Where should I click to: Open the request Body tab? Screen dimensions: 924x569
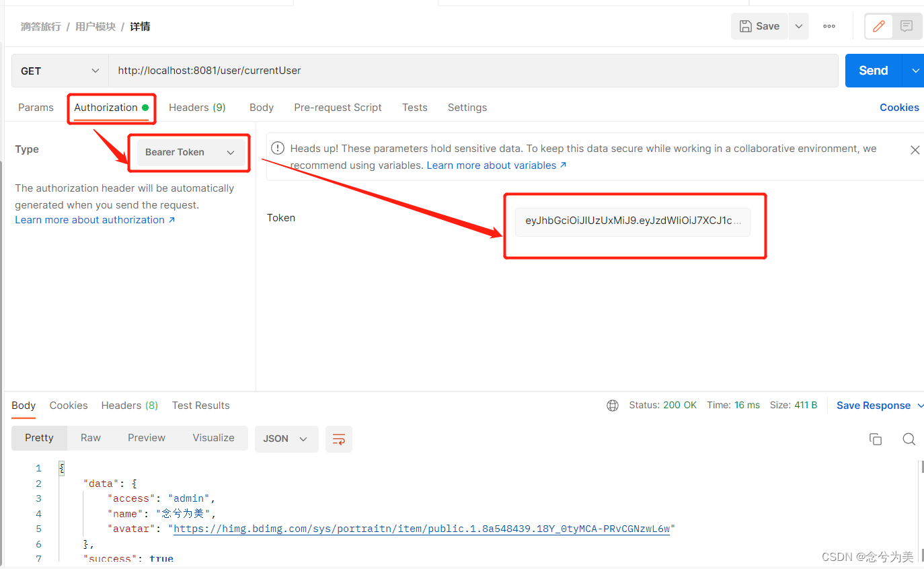click(x=262, y=108)
